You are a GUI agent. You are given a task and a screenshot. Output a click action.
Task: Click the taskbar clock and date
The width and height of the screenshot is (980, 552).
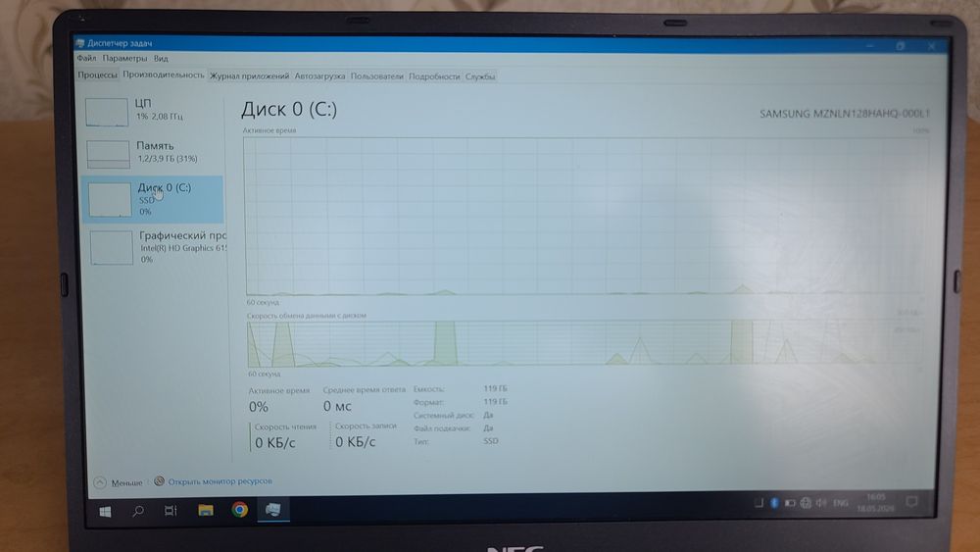pos(875,503)
